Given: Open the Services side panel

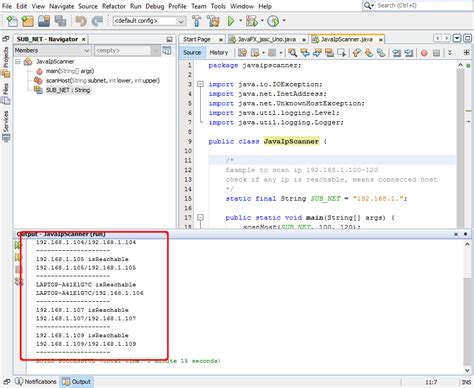Looking at the screenshot, I should point(6,126).
